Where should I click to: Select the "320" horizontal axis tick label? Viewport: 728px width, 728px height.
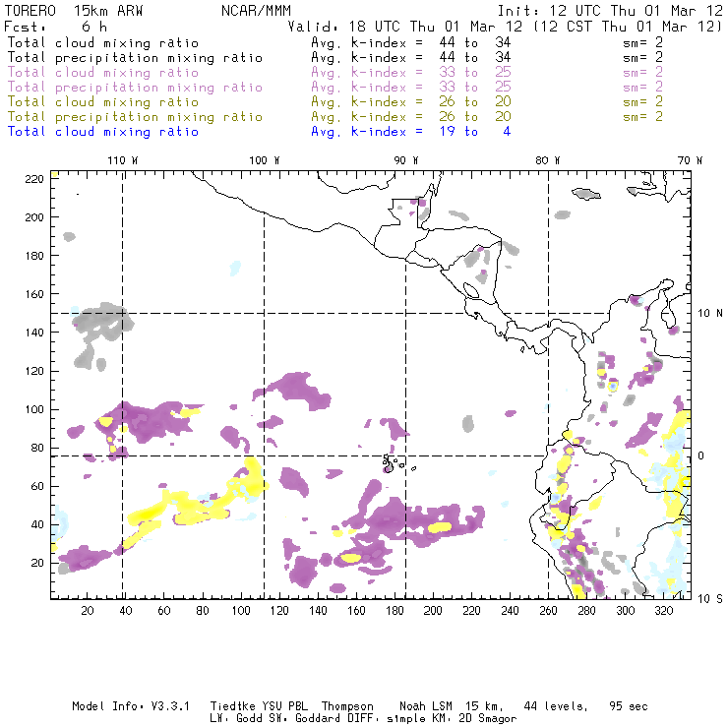pyautogui.click(x=663, y=611)
